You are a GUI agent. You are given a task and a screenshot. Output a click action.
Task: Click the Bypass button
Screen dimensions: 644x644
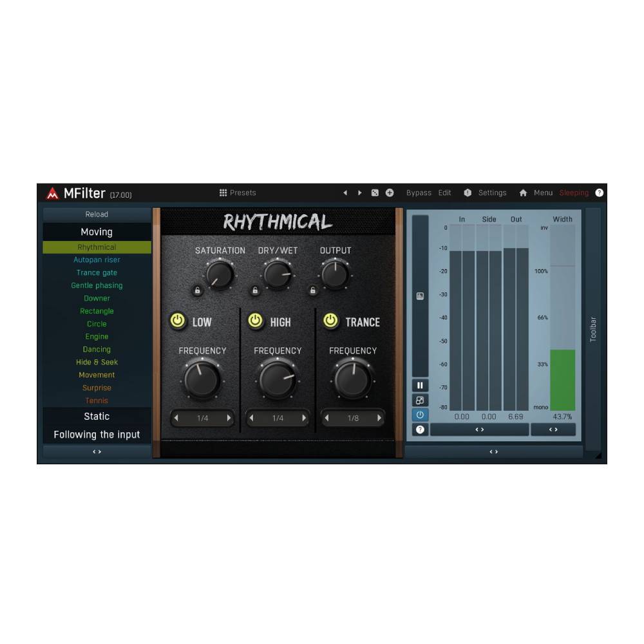(419, 193)
